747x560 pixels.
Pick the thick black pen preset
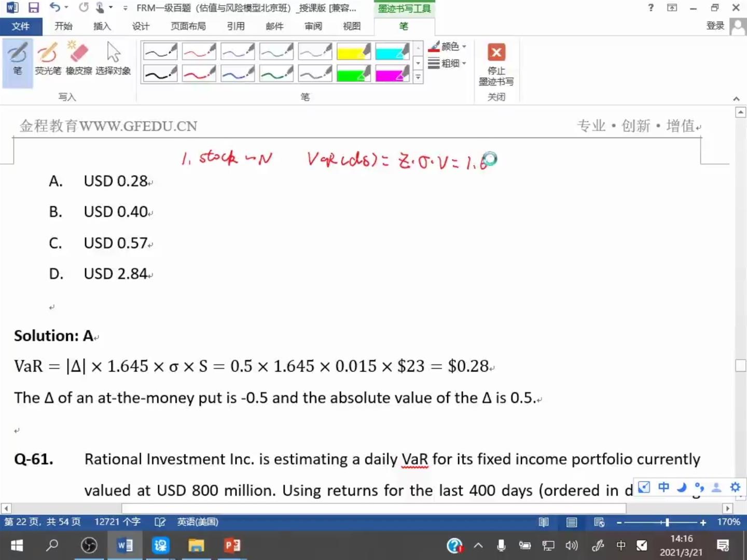[160, 74]
